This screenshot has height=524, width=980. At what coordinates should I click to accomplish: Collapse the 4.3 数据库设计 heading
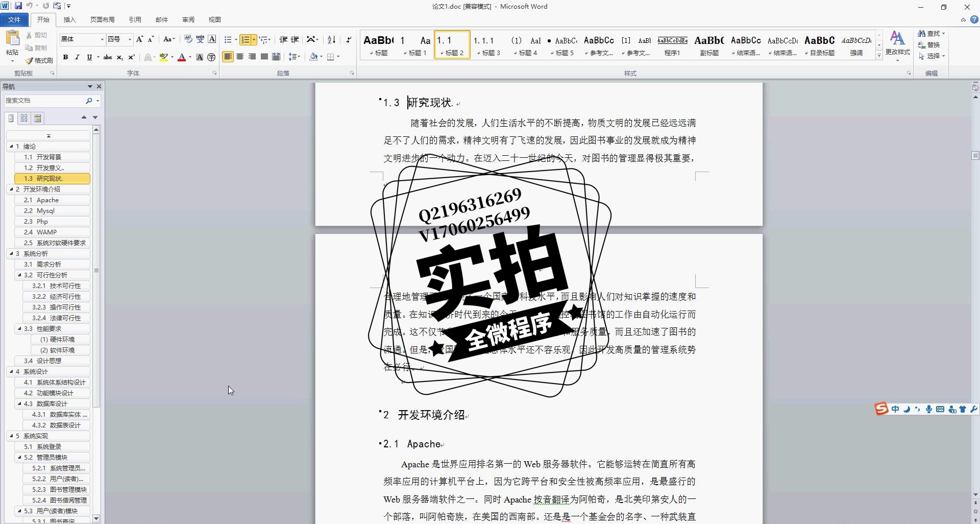(x=19, y=403)
